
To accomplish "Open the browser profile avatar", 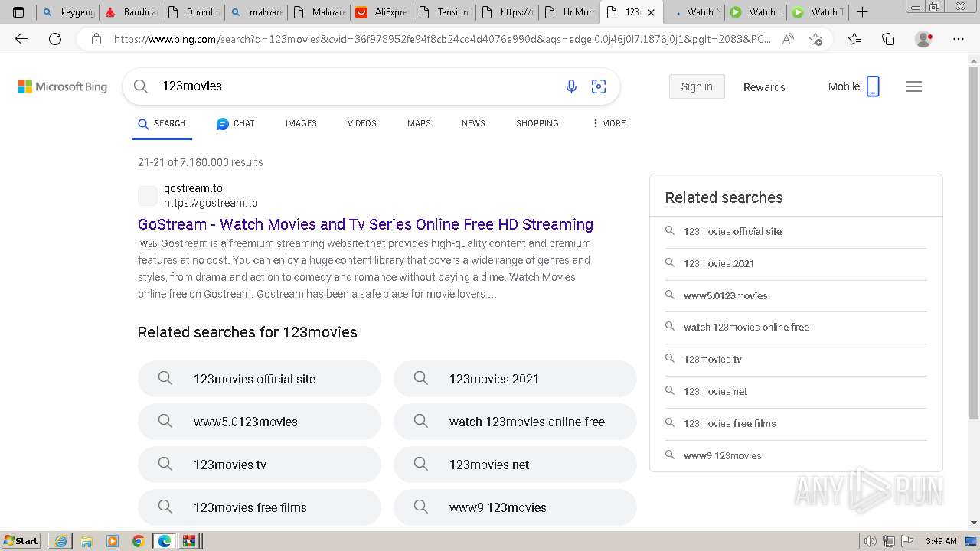I will [924, 38].
